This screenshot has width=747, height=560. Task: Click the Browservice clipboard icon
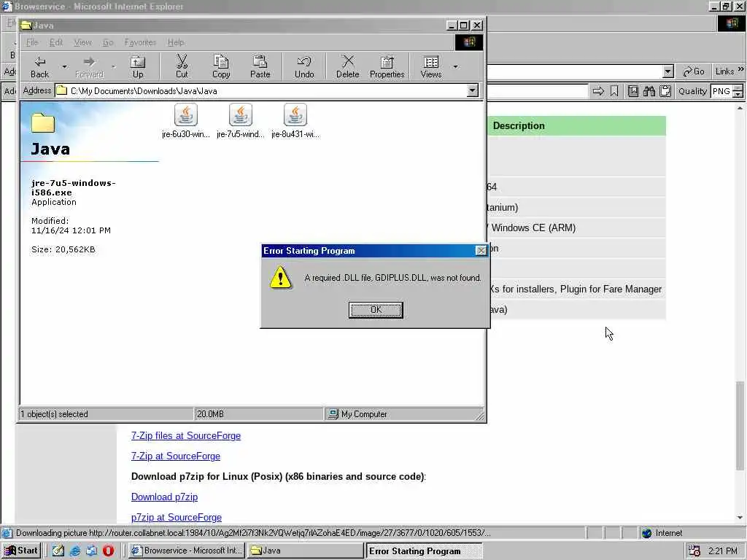[665, 91]
